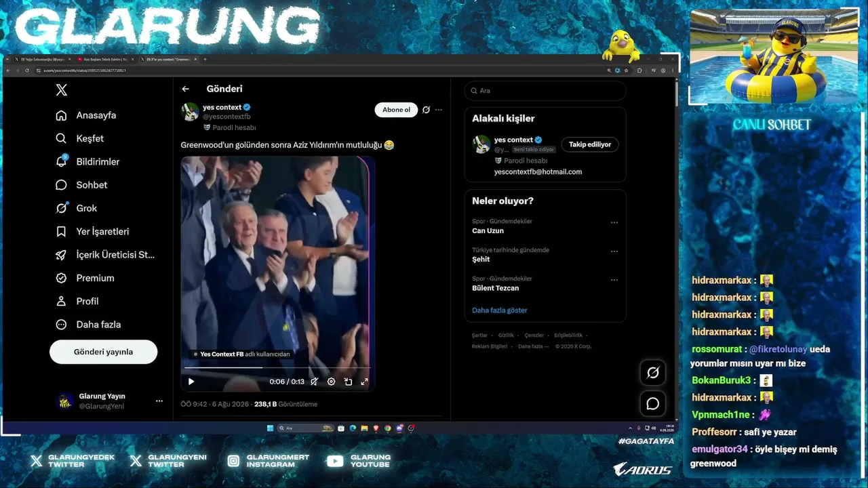The width and height of the screenshot is (868, 488).
Task: Click the Takip ediyor button
Action: tap(590, 144)
